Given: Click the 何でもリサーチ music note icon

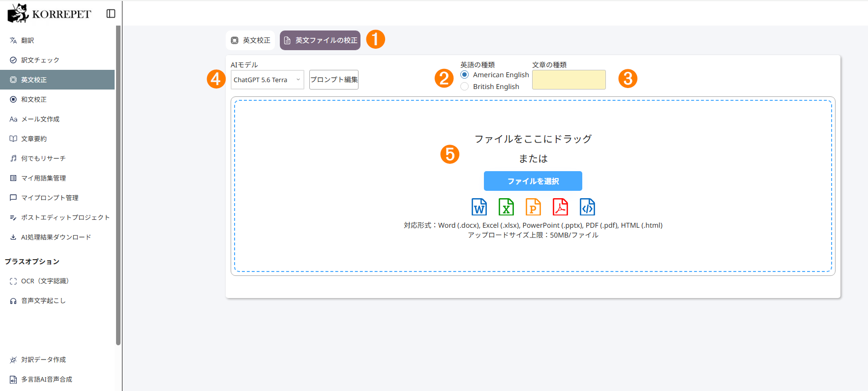Looking at the screenshot, I should (x=13, y=158).
